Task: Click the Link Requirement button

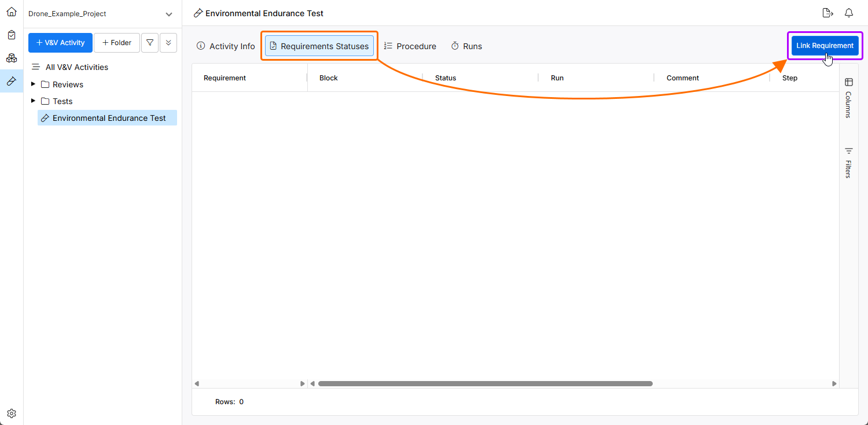Action: click(825, 46)
